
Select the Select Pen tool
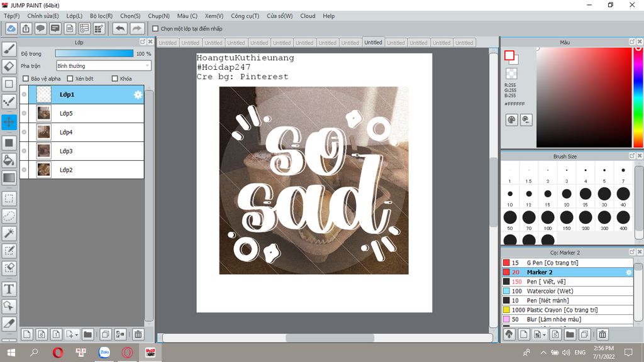(9, 250)
